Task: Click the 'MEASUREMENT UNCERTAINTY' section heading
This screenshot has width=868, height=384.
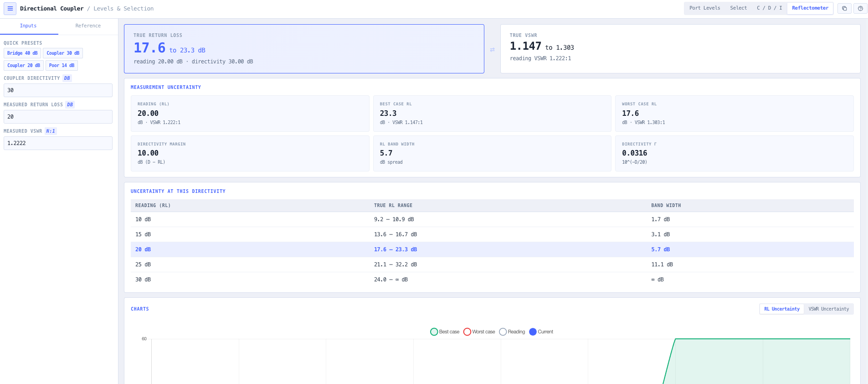Action: 166,87
